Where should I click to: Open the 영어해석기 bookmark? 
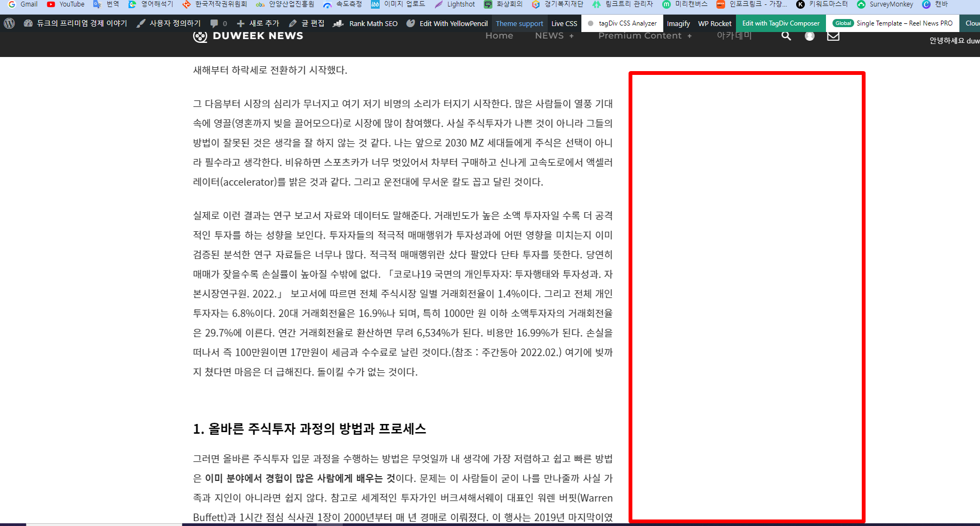coord(151,4)
